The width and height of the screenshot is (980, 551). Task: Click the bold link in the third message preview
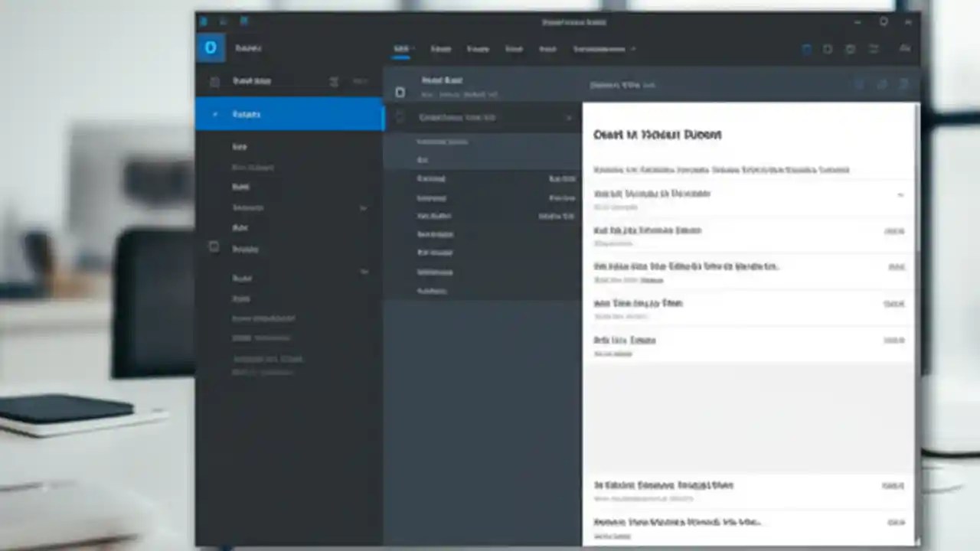[652, 280]
